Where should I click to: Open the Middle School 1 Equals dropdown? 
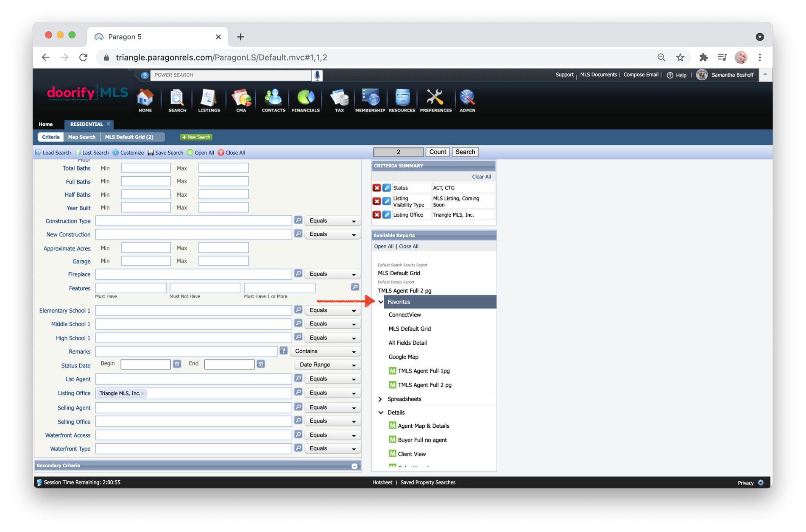click(x=332, y=324)
